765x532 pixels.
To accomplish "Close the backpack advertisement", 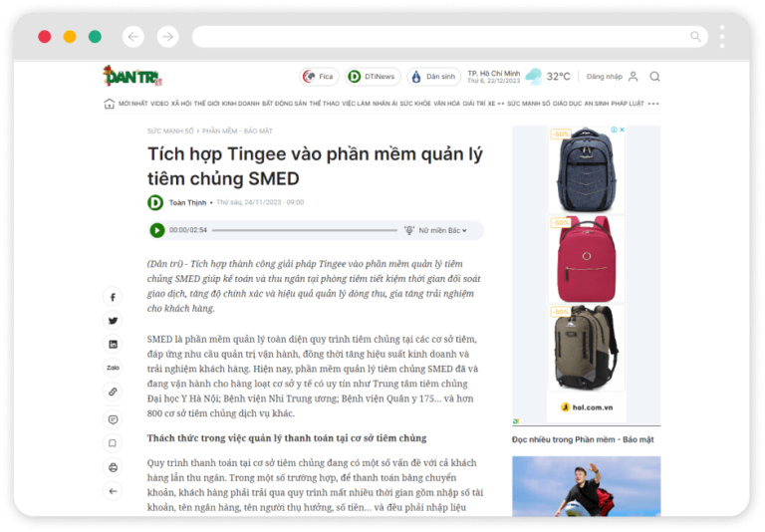I will click(622, 130).
